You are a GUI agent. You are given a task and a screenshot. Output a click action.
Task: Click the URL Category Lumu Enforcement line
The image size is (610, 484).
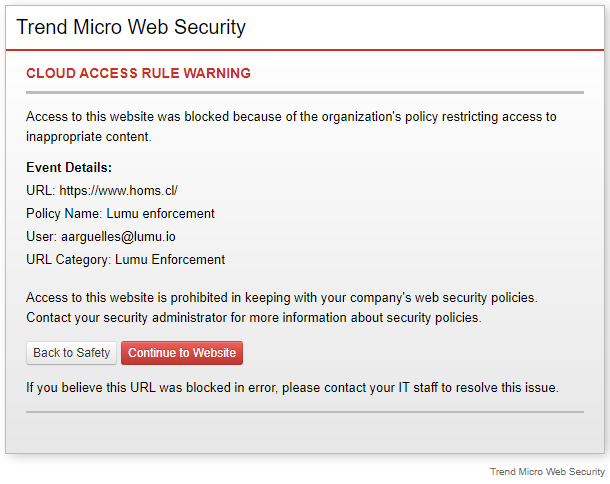(x=125, y=259)
